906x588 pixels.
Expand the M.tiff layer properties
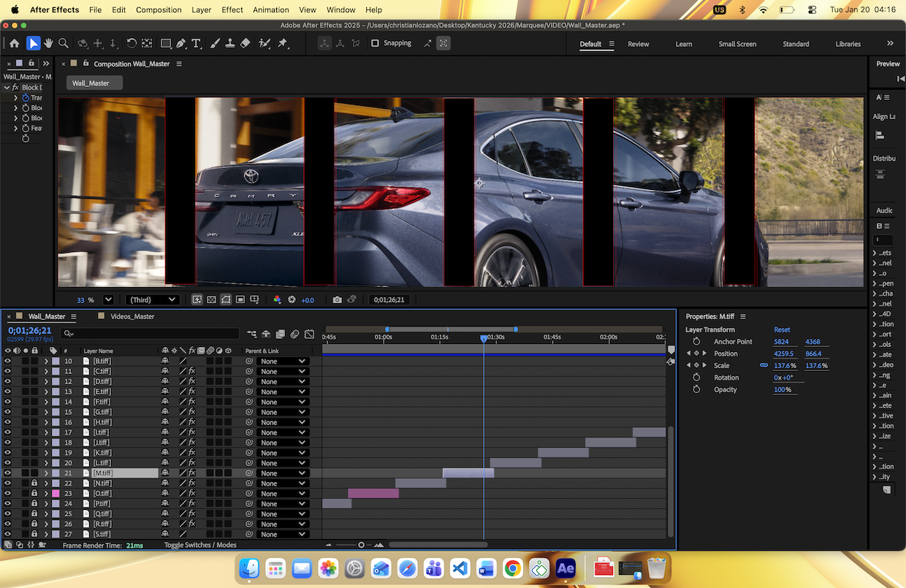click(46, 473)
